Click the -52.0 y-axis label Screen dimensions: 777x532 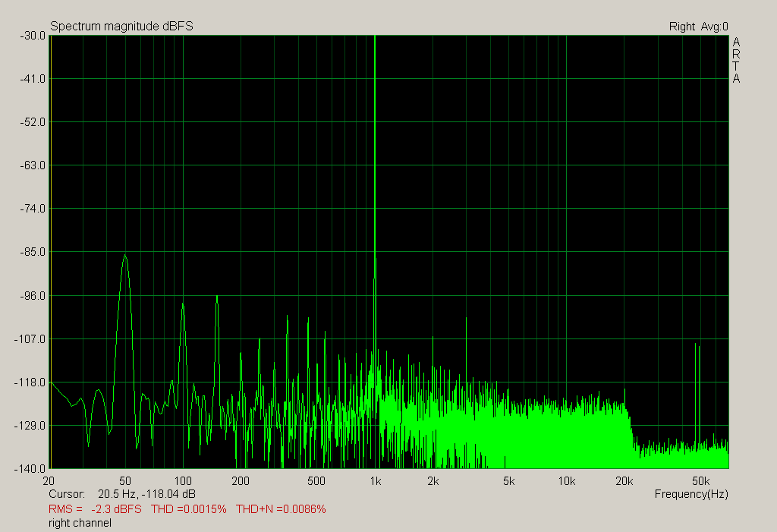33,122
